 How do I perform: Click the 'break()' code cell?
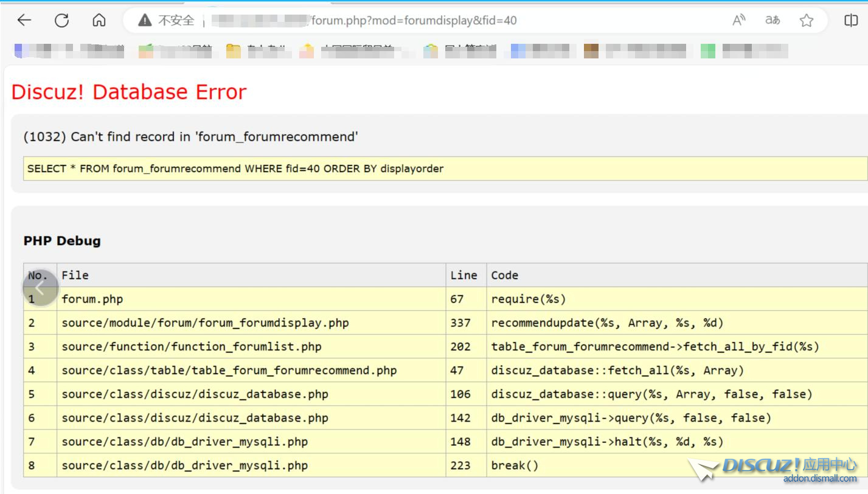point(677,465)
